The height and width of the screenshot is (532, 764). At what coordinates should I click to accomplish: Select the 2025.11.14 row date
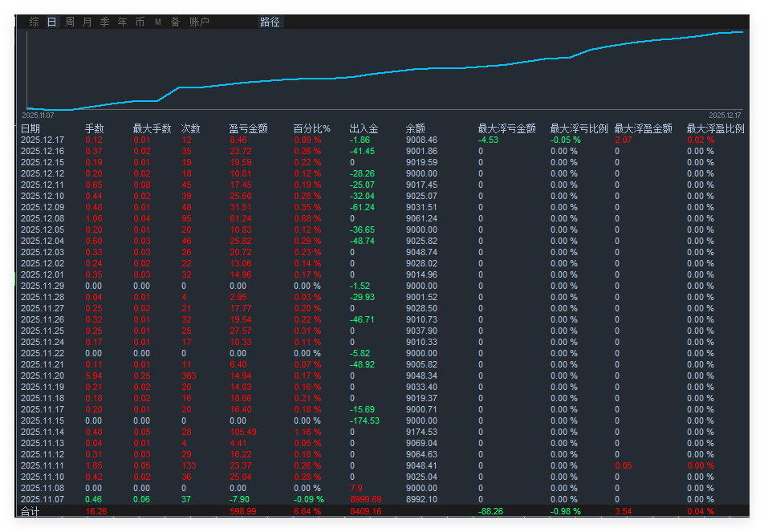(x=43, y=432)
